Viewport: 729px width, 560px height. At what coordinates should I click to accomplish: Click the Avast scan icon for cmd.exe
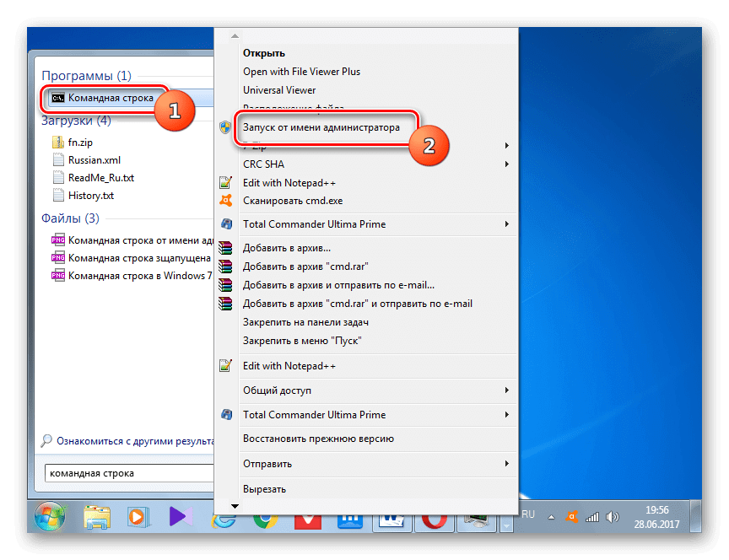click(x=225, y=201)
